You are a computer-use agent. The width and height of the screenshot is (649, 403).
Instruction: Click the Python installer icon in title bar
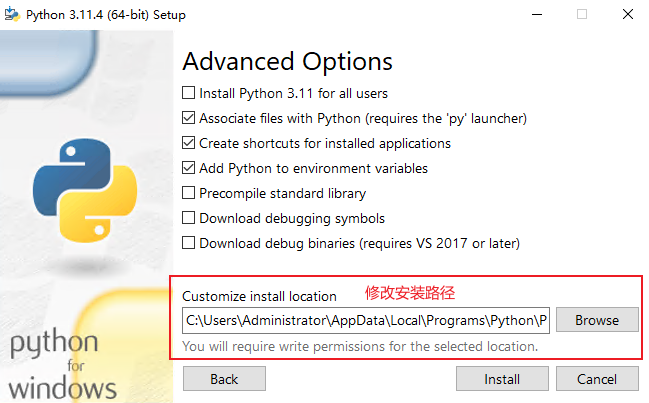click(x=12, y=14)
